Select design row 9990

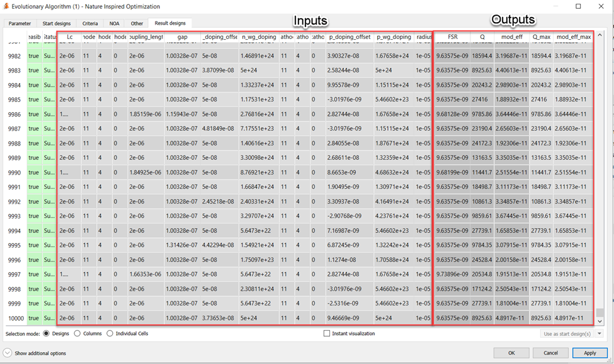click(14, 173)
